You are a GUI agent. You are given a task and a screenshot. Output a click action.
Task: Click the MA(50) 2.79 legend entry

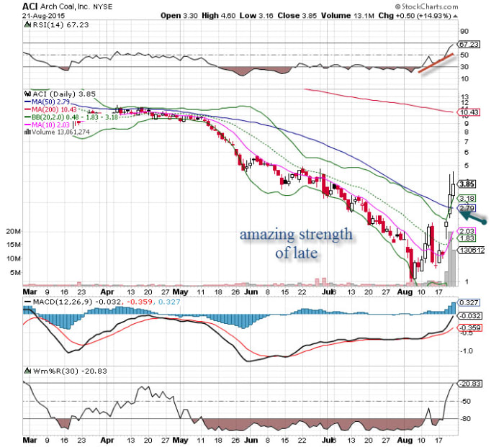(x=48, y=101)
